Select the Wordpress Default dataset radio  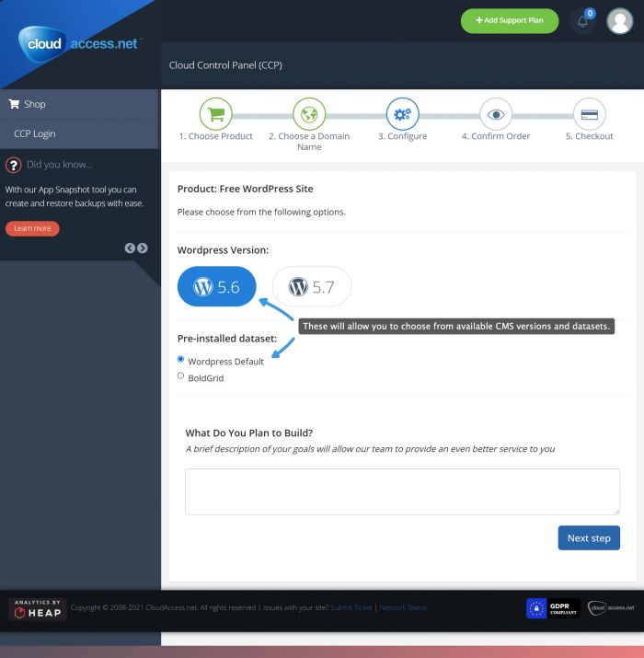point(181,359)
